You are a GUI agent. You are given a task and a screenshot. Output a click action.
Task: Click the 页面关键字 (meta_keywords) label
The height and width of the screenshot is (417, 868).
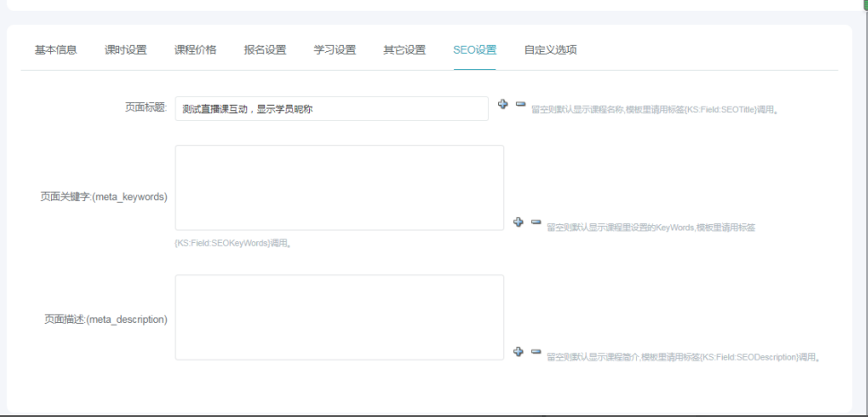click(x=104, y=196)
